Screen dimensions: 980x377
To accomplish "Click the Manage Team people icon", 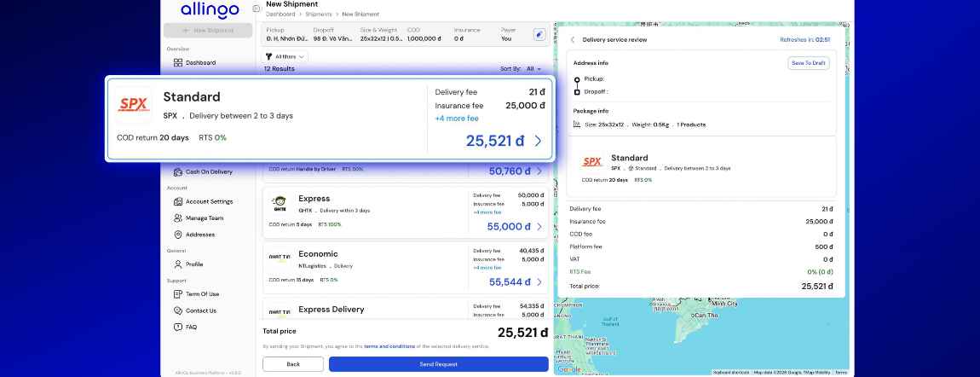I will (x=177, y=218).
